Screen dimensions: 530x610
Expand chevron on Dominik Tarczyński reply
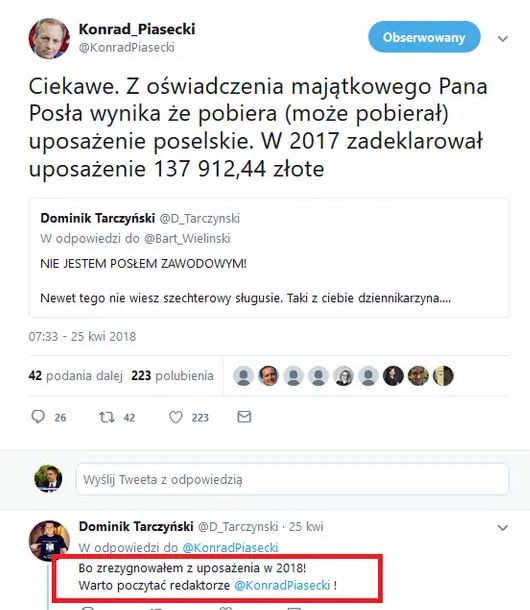[x=503, y=528]
